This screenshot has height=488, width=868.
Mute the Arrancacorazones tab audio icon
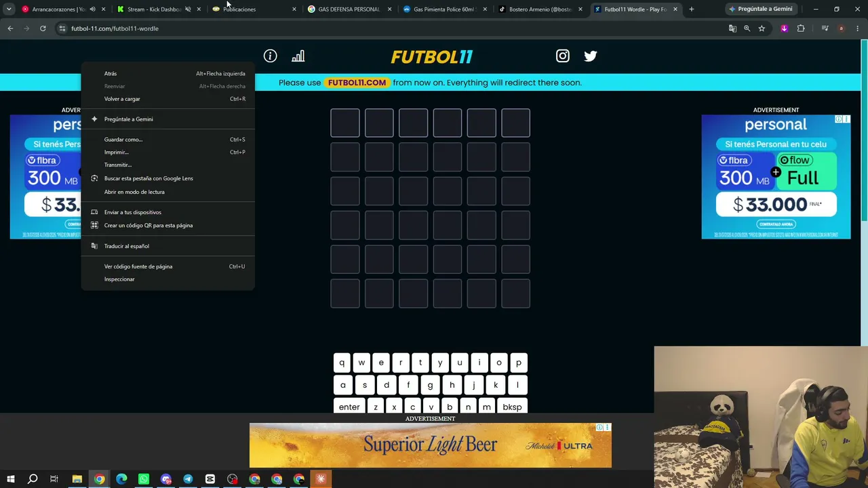(x=92, y=9)
